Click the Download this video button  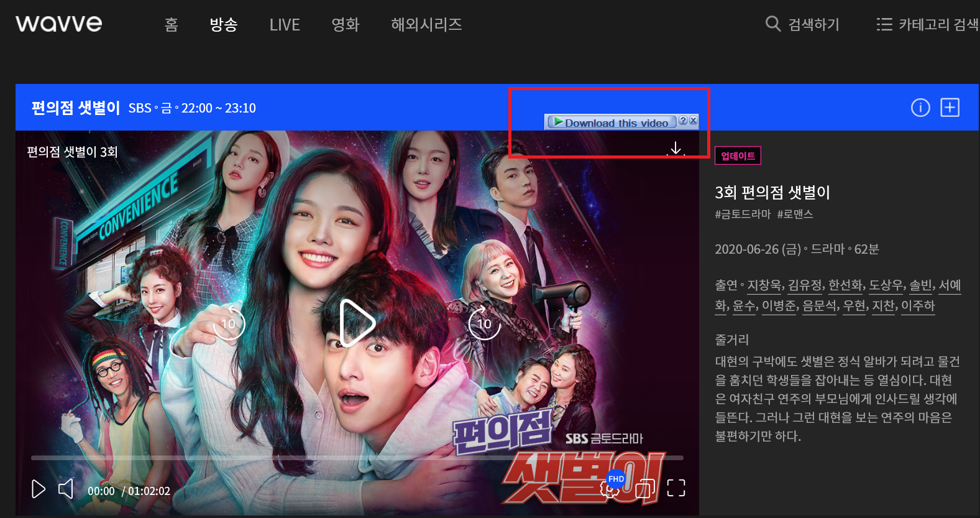pos(611,123)
